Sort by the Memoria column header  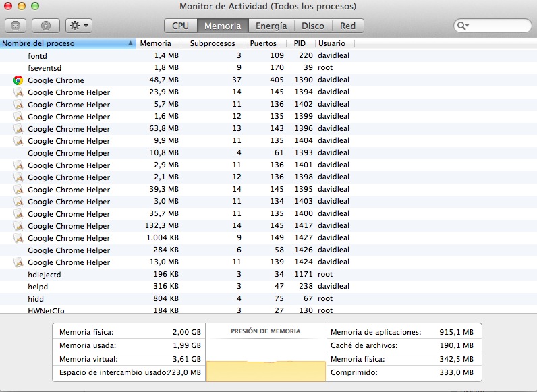[159, 43]
